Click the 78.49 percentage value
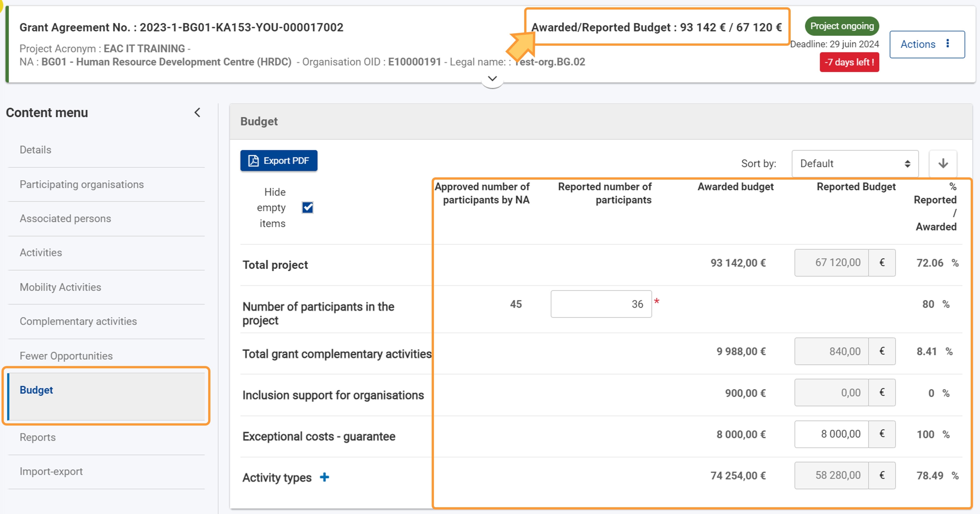Viewport: 980px width, 514px height. pyautogui.click(x=930, y=476)
